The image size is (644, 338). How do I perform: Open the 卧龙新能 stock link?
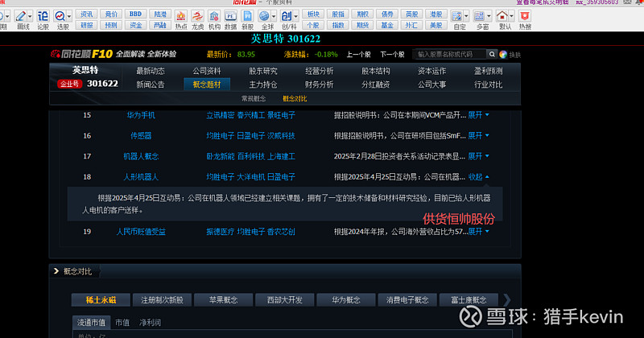coord(220,156)
